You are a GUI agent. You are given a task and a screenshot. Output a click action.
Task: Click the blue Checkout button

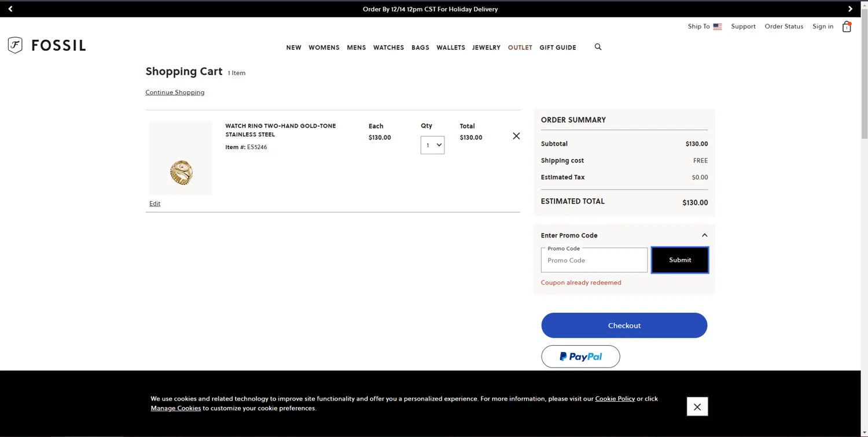click(x=624, y=325)
